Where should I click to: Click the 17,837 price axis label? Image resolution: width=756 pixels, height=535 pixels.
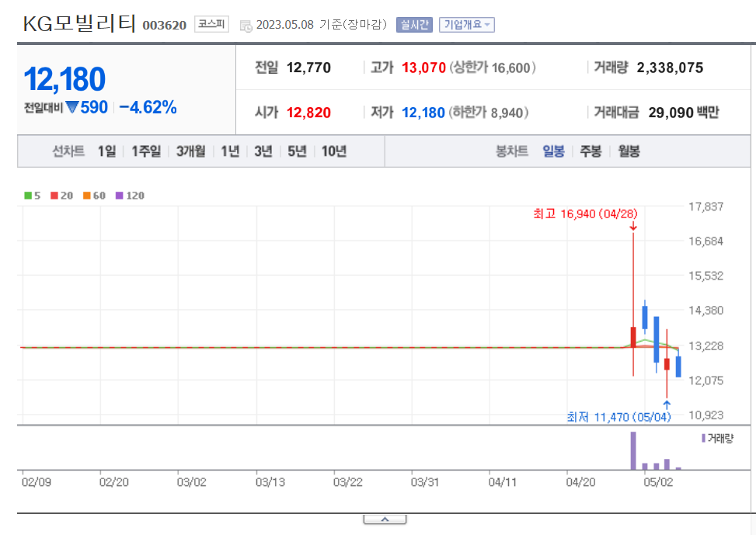tap(705, 207)
